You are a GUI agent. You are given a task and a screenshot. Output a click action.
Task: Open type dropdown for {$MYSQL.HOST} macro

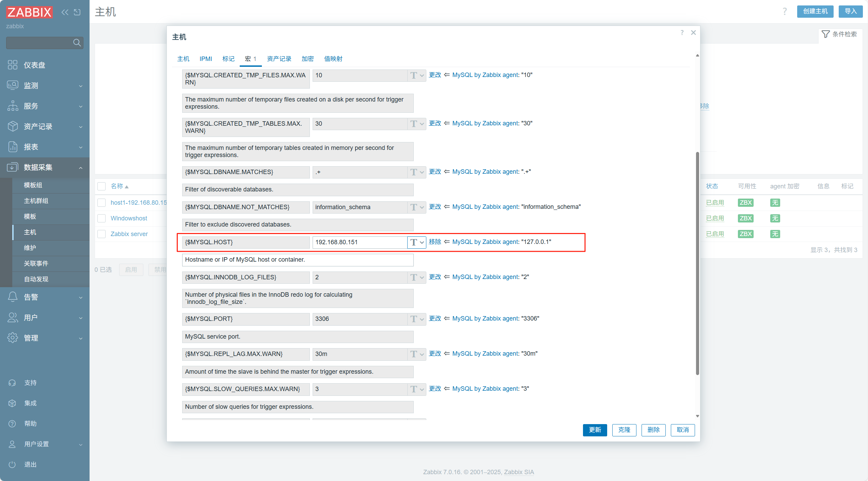[x=417, y=242]
